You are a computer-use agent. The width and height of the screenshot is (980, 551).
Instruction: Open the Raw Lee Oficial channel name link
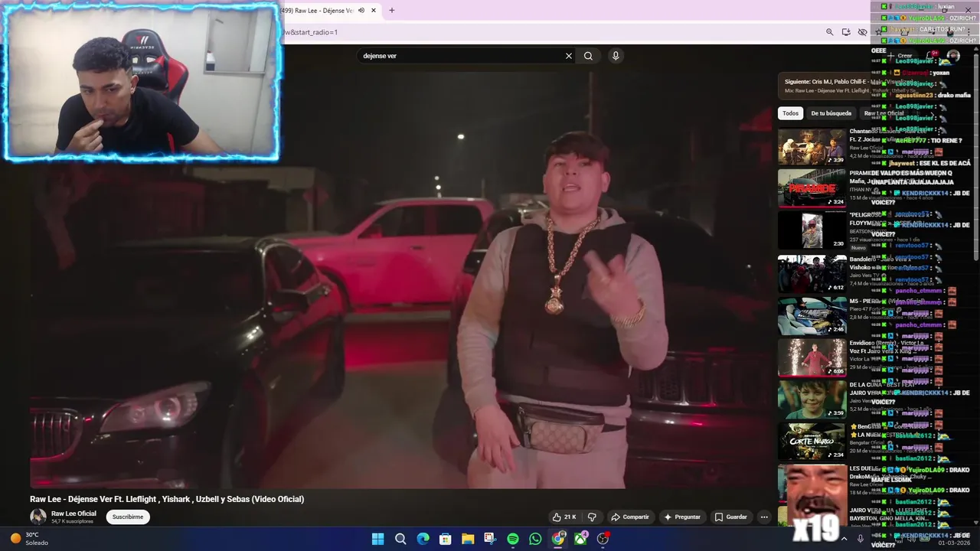[73, 514]
